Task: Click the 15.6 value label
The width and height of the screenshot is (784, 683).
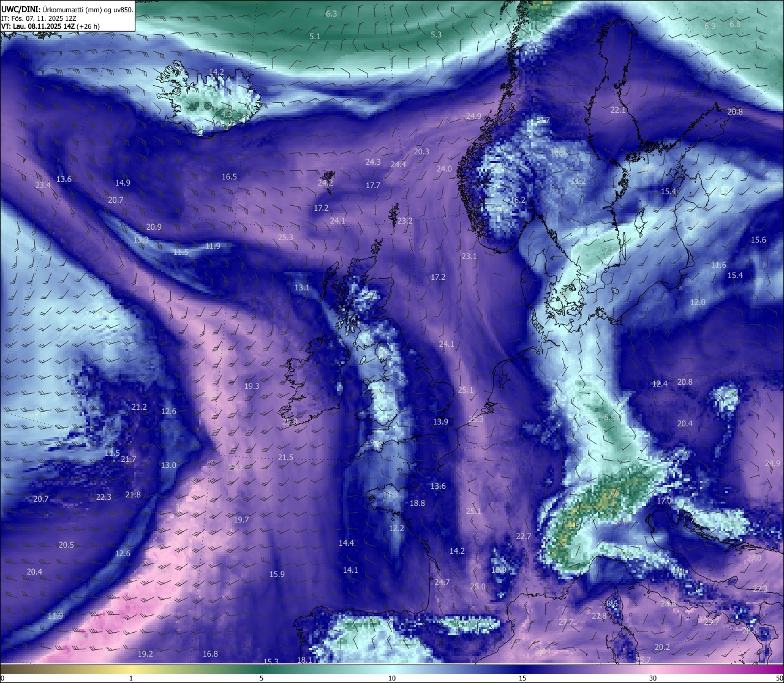Action: [x=758, y=240]
